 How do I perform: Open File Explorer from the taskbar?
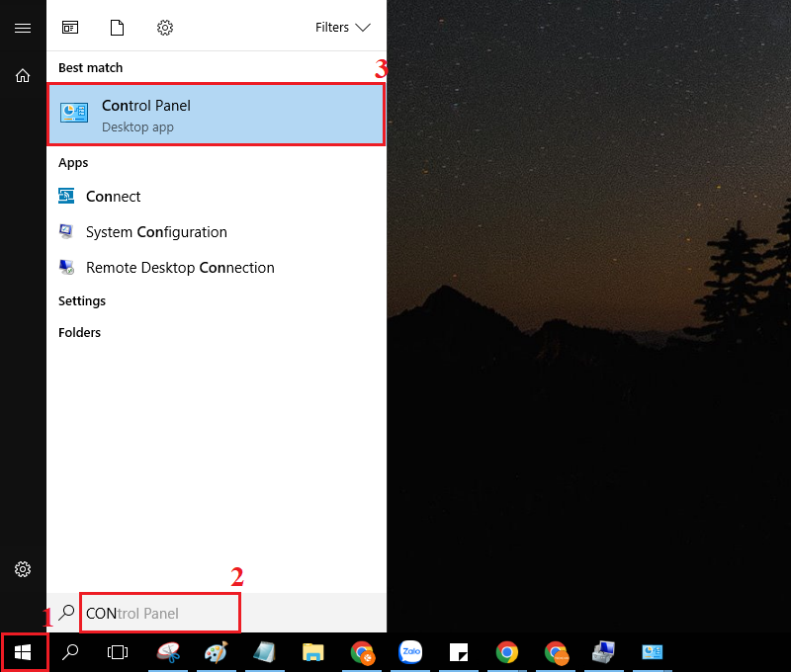click(x=313, y=652)
